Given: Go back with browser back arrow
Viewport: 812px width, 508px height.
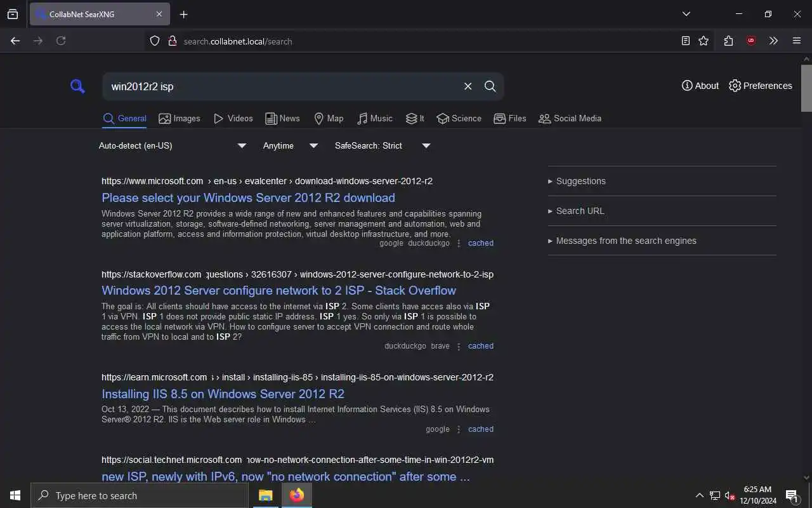Looking at the screenshot, I should click(15, 41).
